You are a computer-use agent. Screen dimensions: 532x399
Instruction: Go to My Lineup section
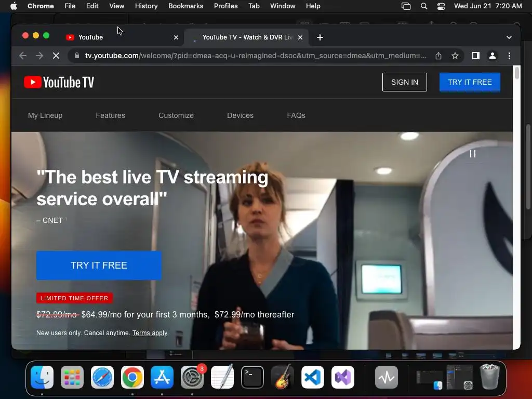pyautogui.click(x=45, y=115)
